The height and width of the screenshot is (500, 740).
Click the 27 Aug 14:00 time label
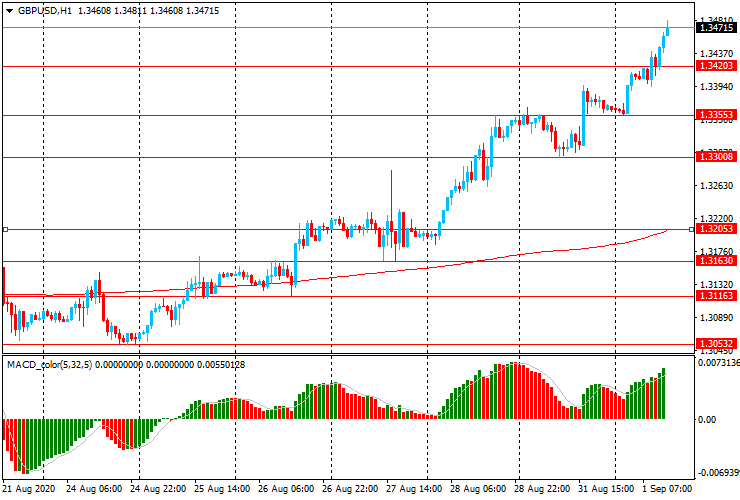tap(414, 488)
